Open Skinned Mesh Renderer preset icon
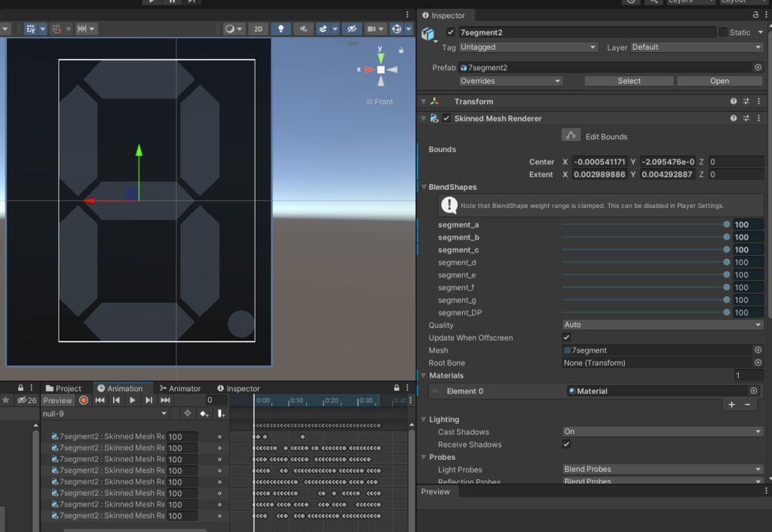 tap(746, 118)
